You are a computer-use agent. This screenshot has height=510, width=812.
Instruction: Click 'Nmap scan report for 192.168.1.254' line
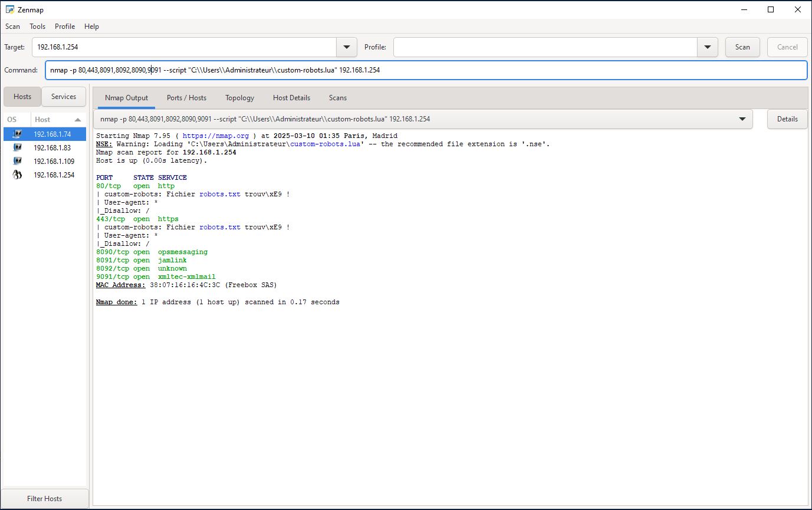(x=166, y=152)
